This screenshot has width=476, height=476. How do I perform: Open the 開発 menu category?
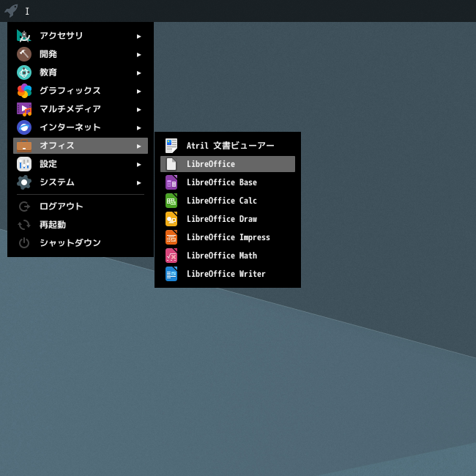pos(81,54)
